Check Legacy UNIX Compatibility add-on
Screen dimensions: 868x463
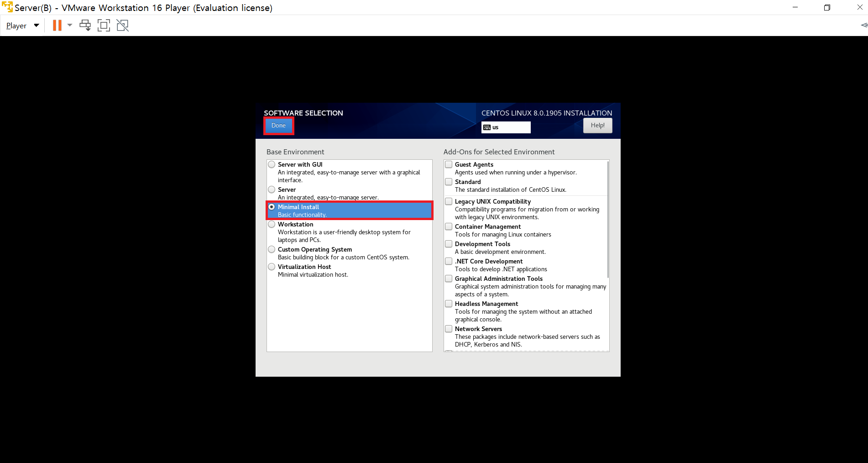click(x=449, y=201)
